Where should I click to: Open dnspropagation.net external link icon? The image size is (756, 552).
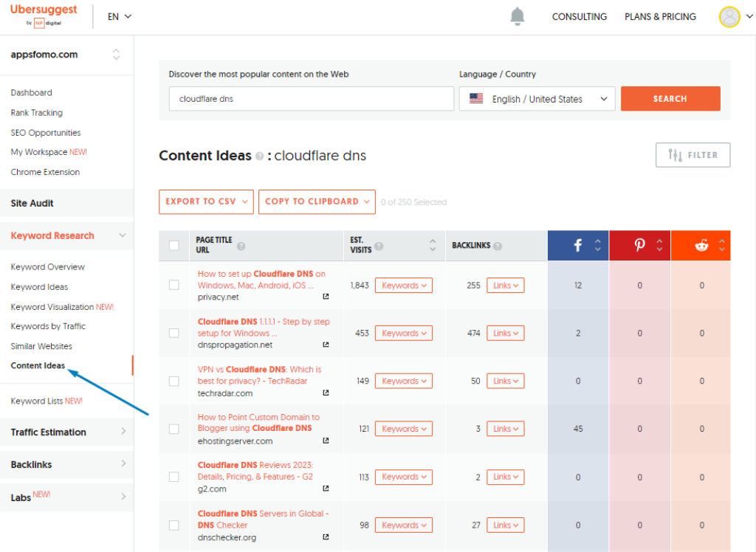pyautogui.click(x=326, y=344)
